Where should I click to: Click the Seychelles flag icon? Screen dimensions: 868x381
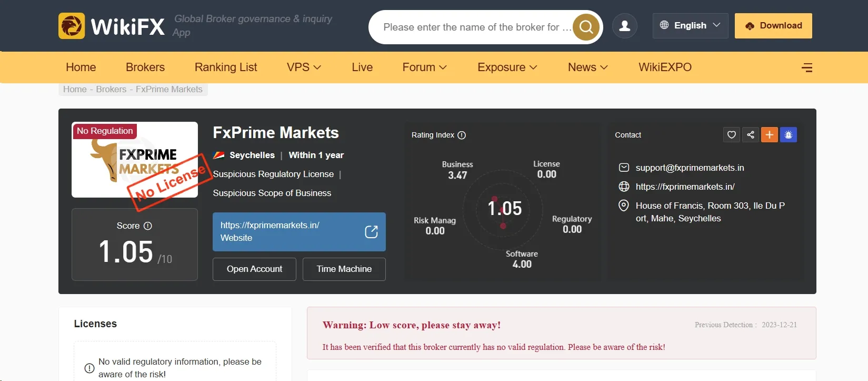(x=219, y=155)
